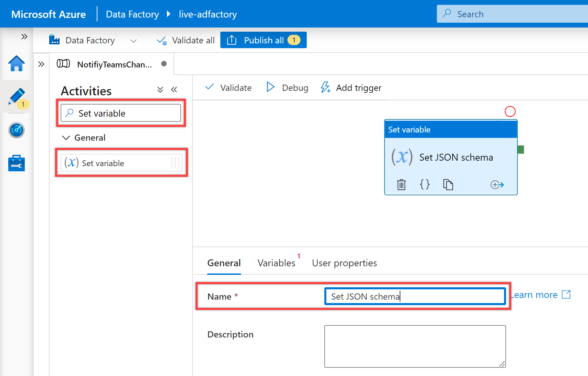Image resolution: width=588 pixels, height=376 pixels.
Task: Collapse the Activities pane
Action: pyautogui.click(x=174, y=90)
